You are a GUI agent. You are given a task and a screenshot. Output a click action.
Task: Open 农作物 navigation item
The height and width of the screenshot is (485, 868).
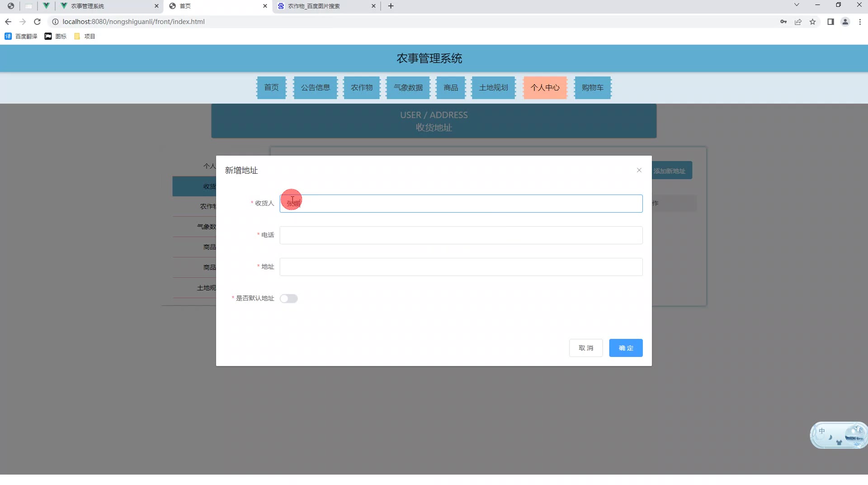click(362, 88)
